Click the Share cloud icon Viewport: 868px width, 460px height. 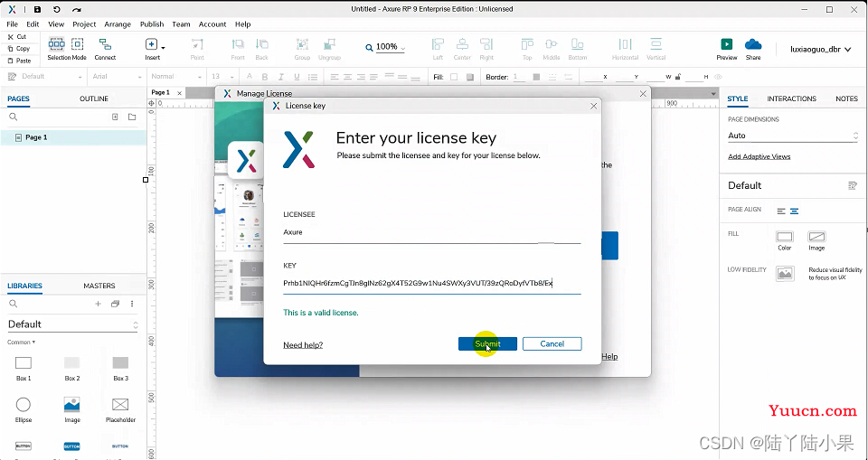(x=753, y=44)
